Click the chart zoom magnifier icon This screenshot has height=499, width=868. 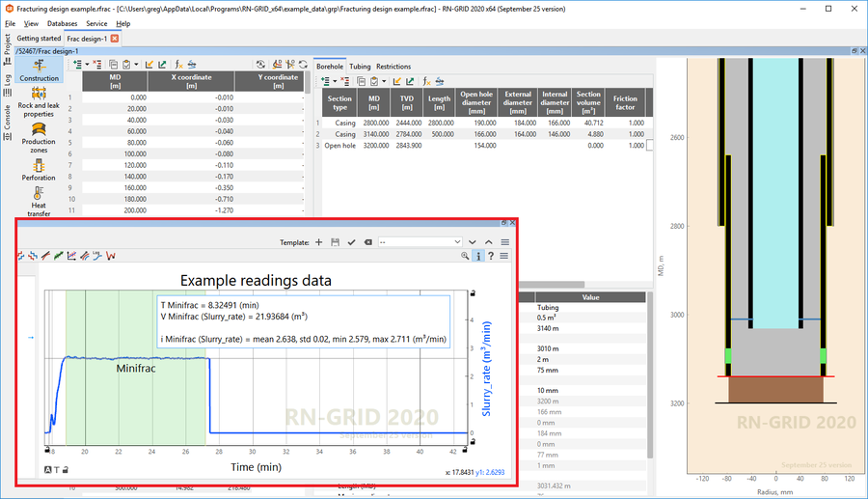click(x=465, y=256)
